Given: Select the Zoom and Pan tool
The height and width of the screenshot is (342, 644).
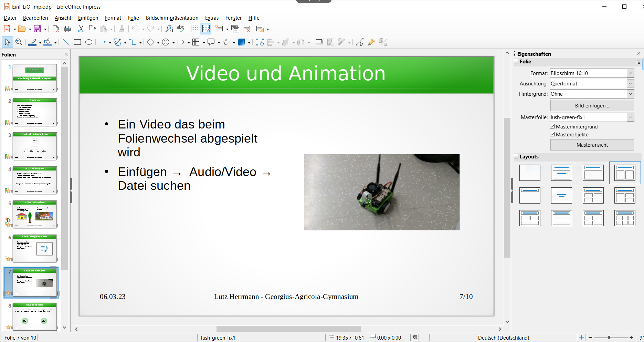Looking at the screenshot, I should (19, 42).
